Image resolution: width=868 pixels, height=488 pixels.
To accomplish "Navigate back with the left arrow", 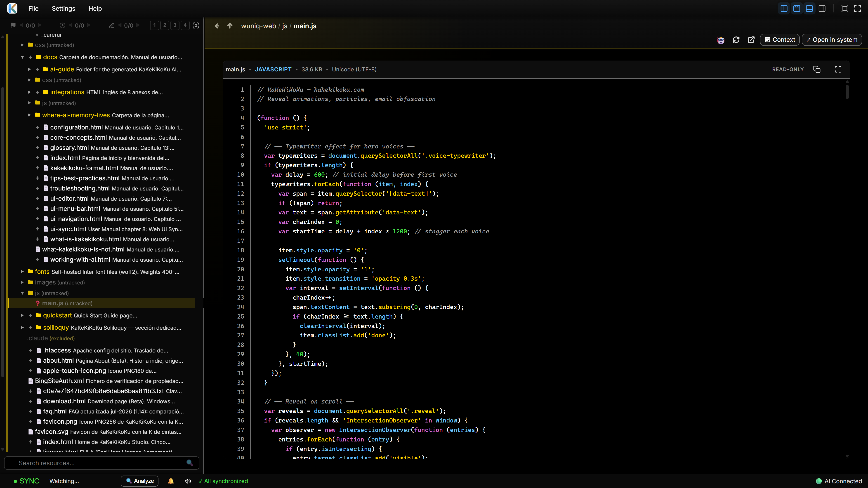I will [x=217, y=26].
